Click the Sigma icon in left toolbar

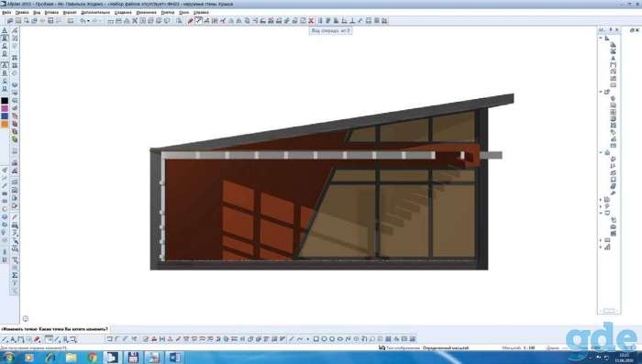(x=15, y=275)
